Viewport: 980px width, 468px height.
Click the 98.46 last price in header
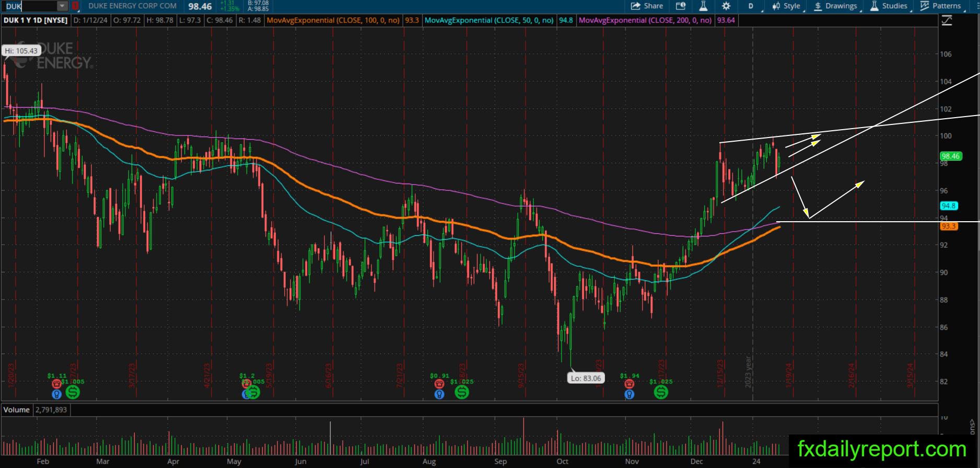[x=200, y=6]
